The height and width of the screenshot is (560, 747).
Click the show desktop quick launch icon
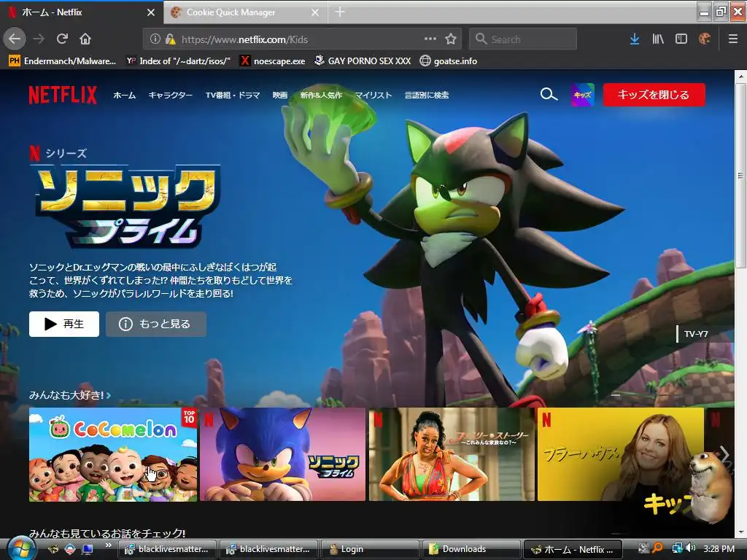click(x=88, y=549)
